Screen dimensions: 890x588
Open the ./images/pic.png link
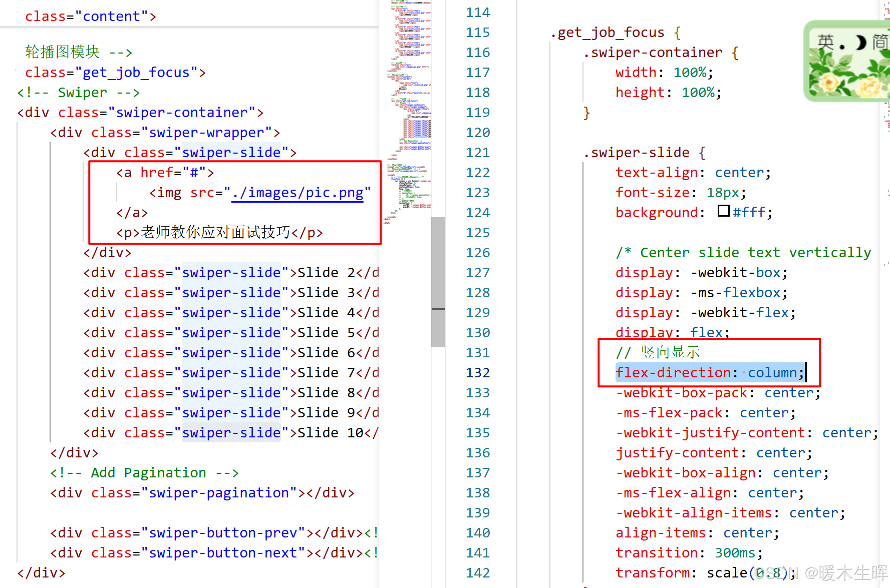click(x=298, y=193)
